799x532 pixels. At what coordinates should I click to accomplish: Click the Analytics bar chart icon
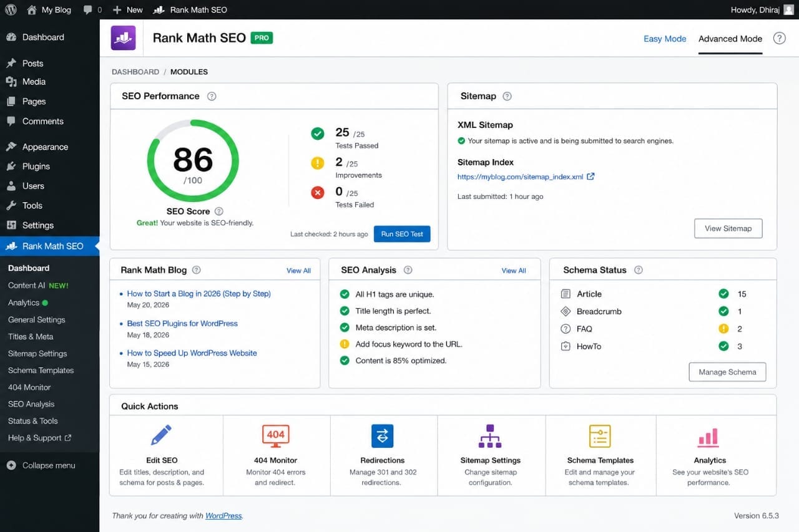(708, 437)
